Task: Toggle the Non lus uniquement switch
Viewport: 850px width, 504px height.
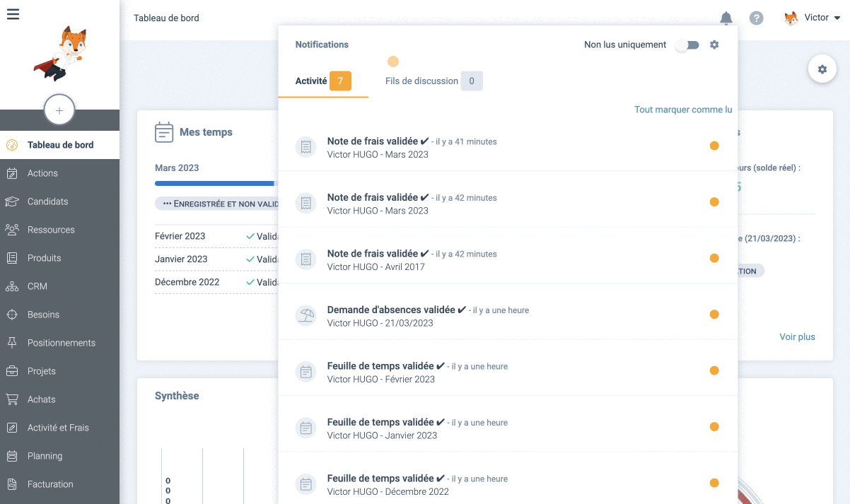Action: 687,45
